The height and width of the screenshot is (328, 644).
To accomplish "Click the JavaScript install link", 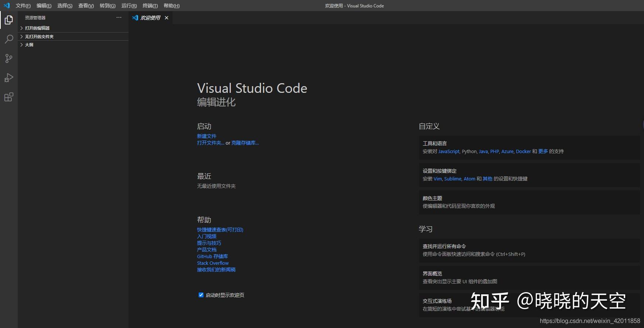I will pos(449,151).
